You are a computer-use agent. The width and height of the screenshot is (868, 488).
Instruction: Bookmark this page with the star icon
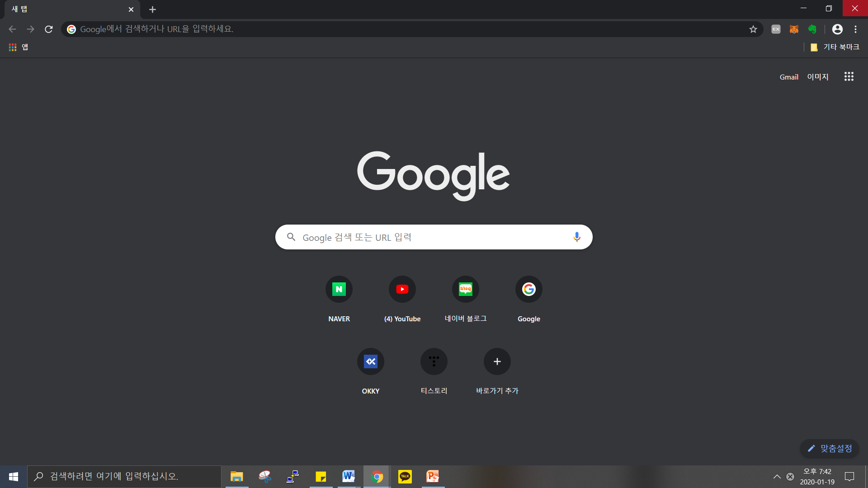coord(753,29)
